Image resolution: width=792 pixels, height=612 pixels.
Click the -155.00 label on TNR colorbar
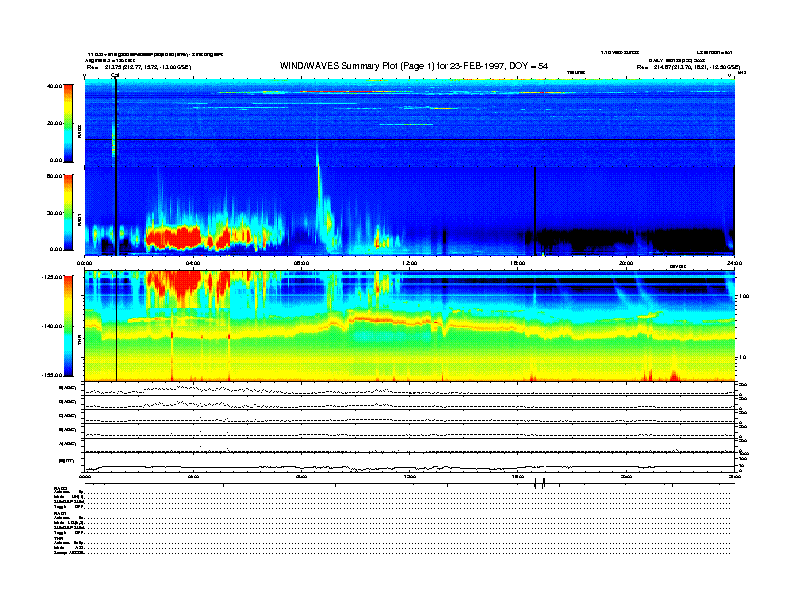53,375
